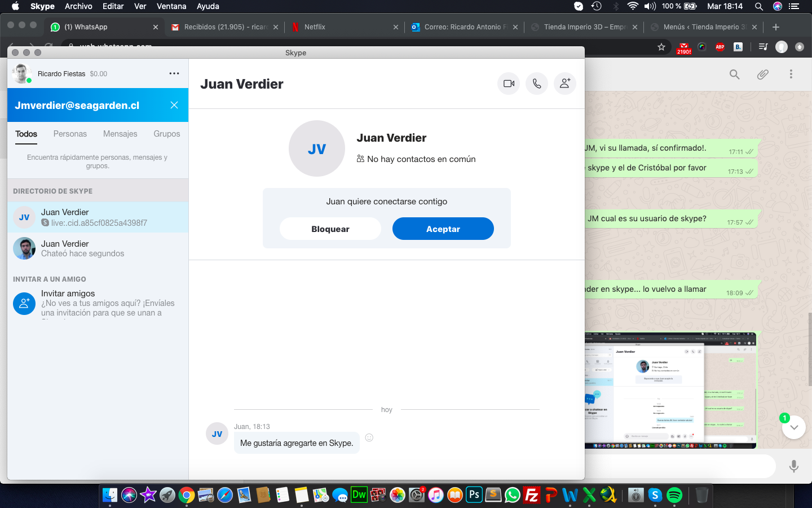Image resolution: width=812 pixels, height=508 pixels.
Task: Open WhatsApp search magnifier icon
Action: (734, 75)
